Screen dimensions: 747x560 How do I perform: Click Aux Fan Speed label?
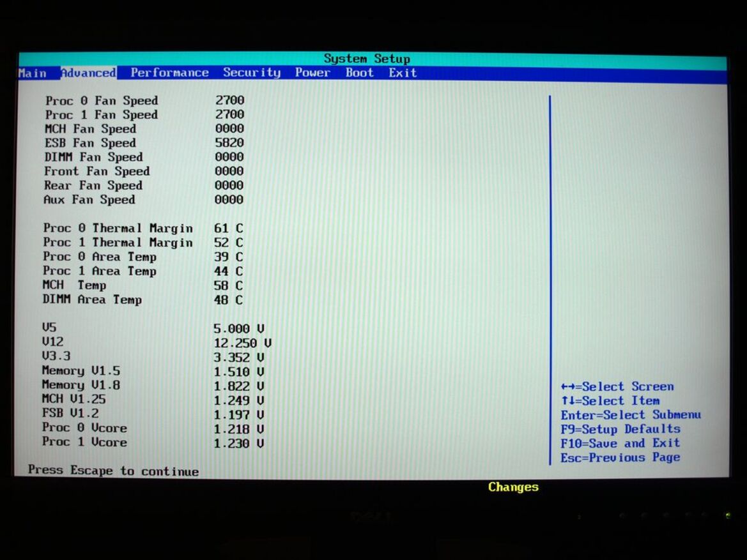[x=89, y=199]
